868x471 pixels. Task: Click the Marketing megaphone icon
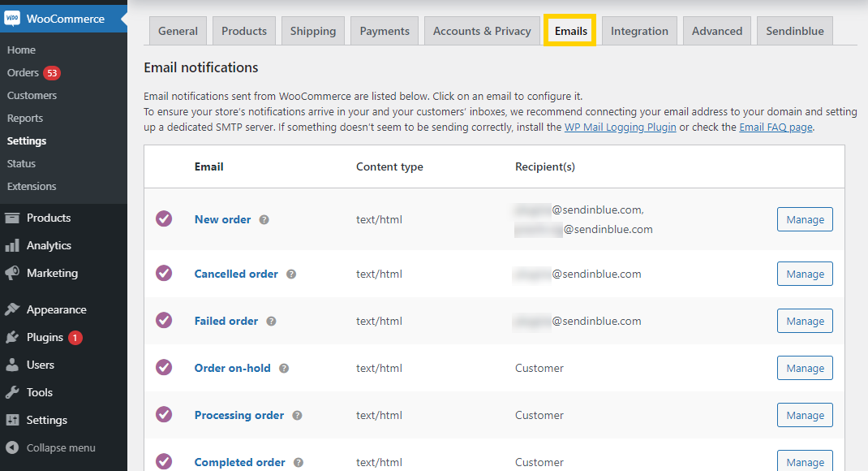click(13, 273)
